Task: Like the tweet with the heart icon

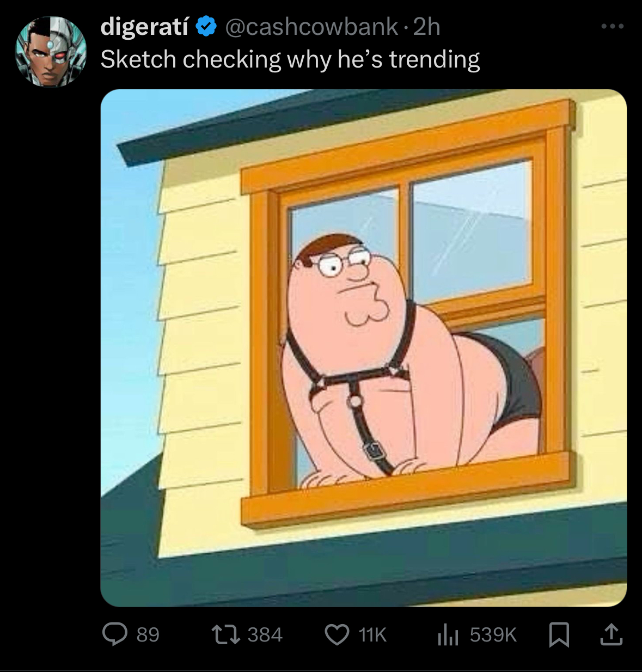Action: point(337,634)
